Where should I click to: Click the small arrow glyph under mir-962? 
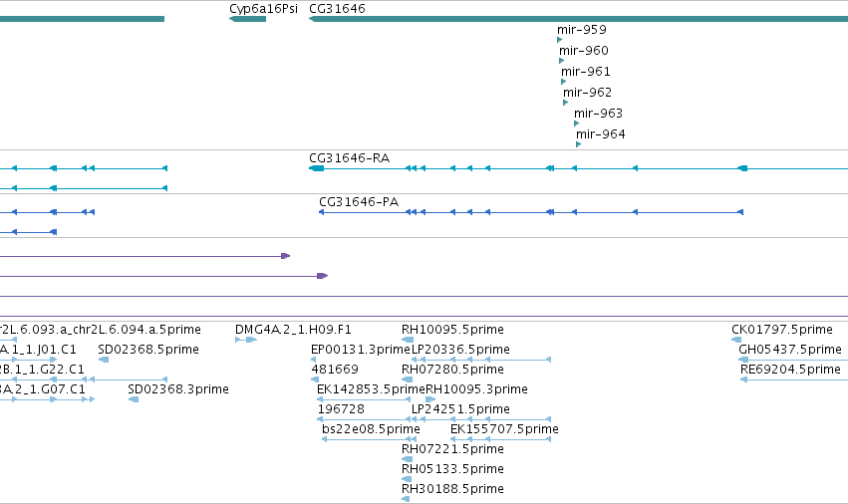coord(565,103)
